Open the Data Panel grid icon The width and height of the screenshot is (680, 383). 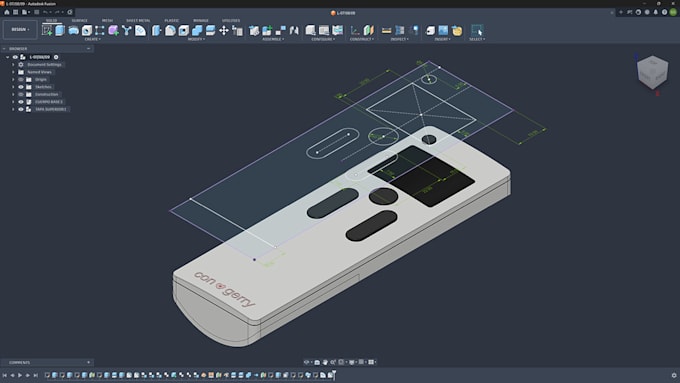(15, 12)
